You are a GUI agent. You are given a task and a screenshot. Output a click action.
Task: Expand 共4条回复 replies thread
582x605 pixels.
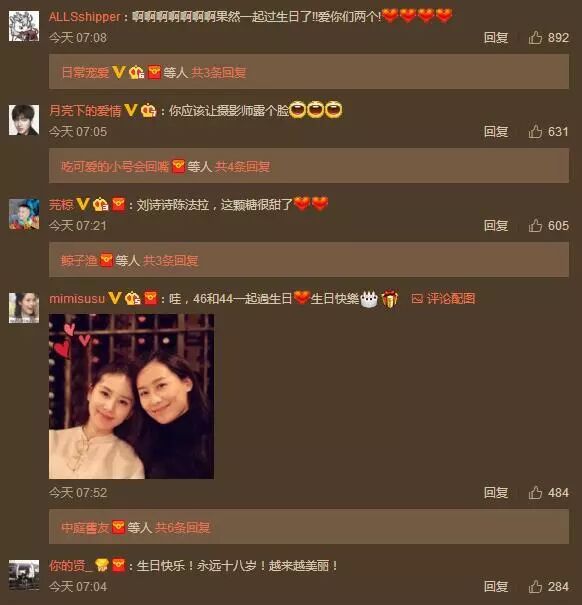tap(242, 166)
